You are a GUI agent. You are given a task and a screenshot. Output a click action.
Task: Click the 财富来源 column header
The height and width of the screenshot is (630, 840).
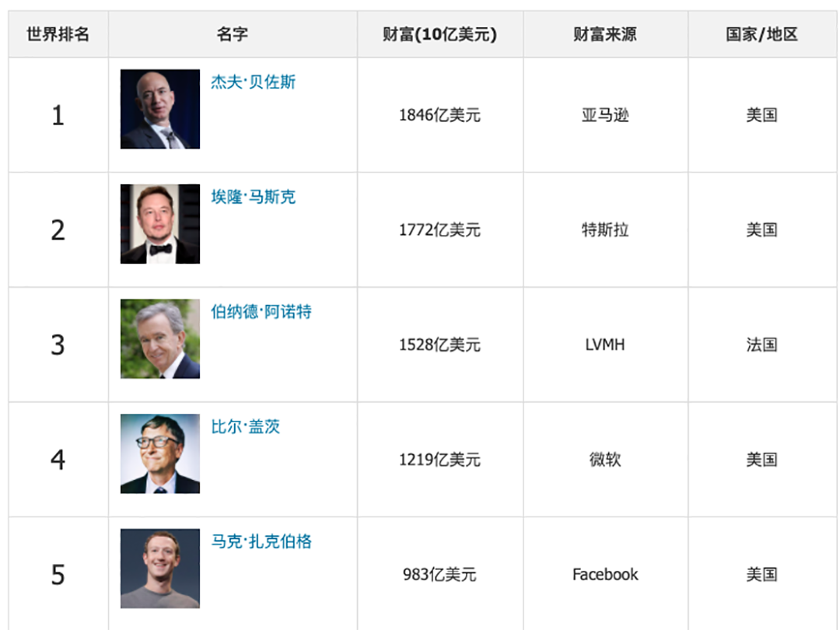[605, 34]
